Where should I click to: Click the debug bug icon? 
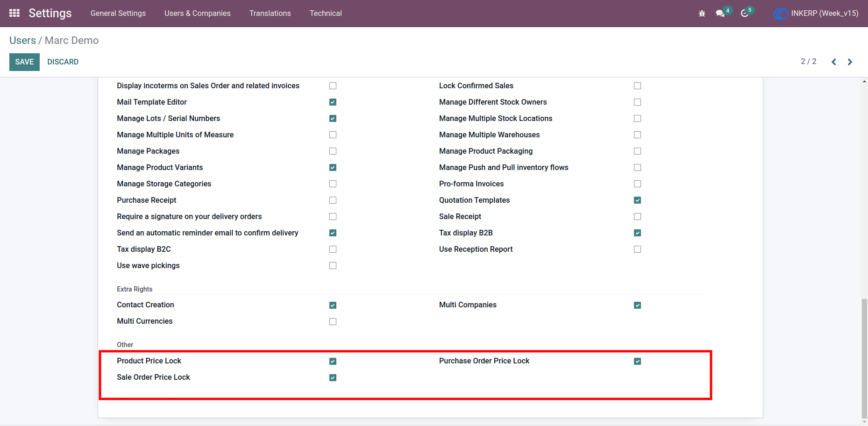click(702, 14)
